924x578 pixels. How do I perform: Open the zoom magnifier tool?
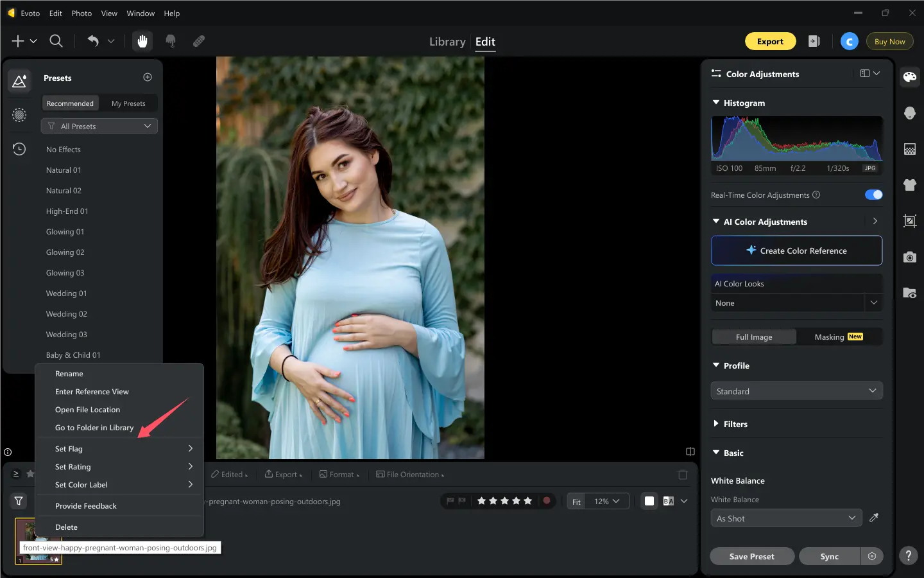point(56,41)
